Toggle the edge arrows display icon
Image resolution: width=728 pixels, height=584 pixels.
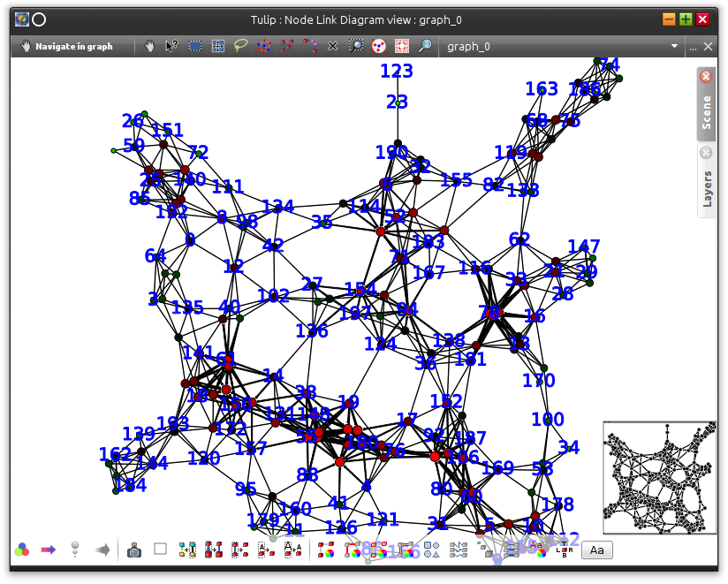click(102, 550)
